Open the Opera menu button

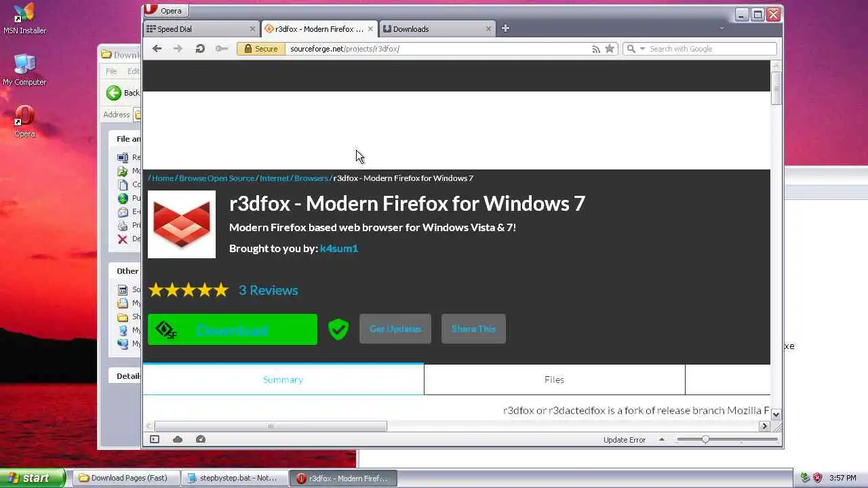(x=166, y=10)
